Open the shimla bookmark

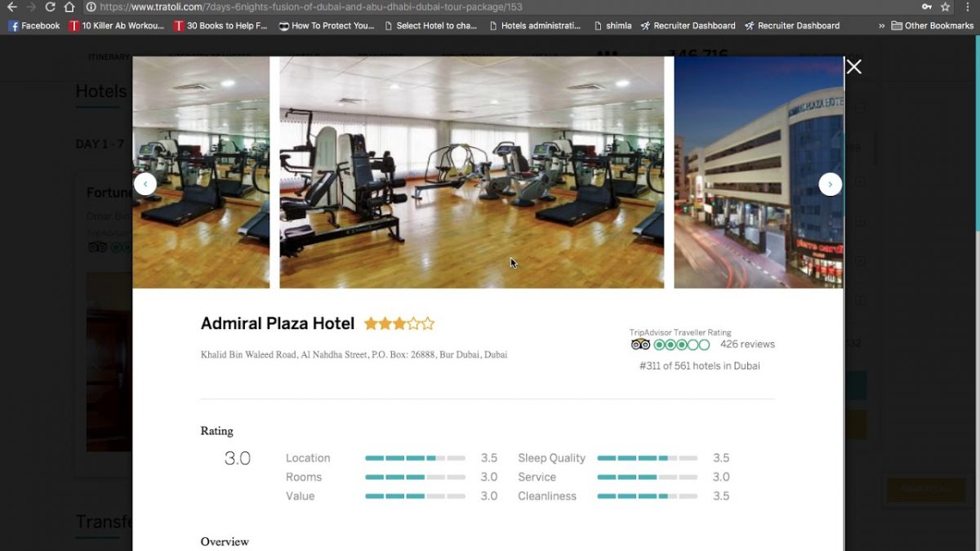pos(612,25)
